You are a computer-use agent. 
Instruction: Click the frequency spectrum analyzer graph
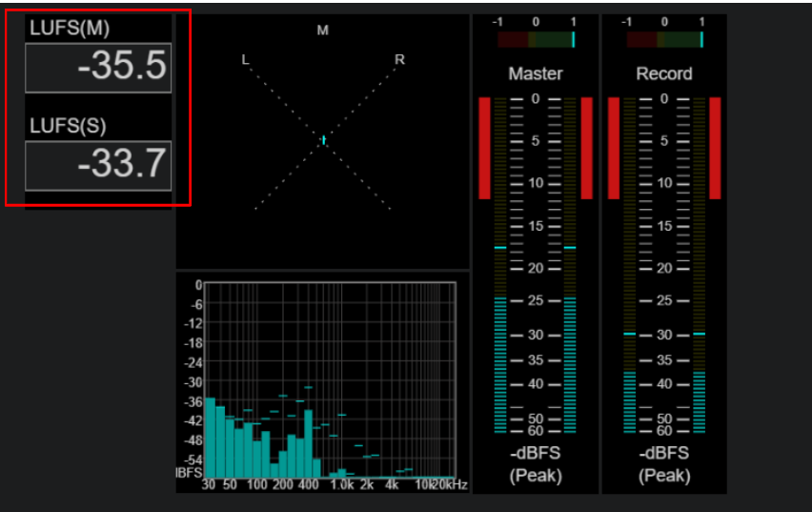(330, 379)
